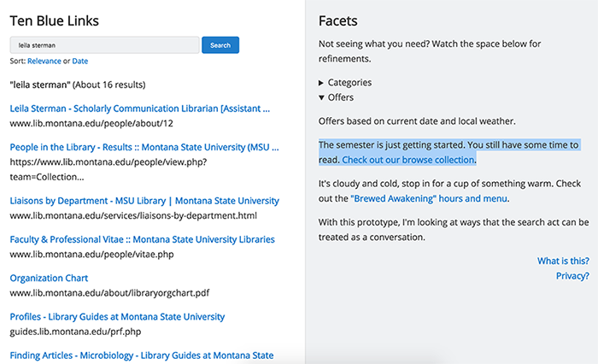Screen dimensions: 598x364
Task: Sort results by Relevance
Action: (44, 62)
